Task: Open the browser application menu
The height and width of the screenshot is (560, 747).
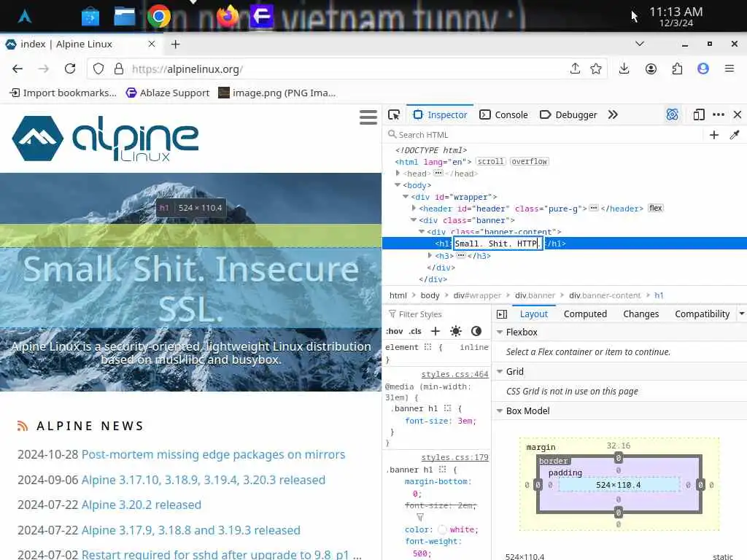Action: (x=729, y=69)
